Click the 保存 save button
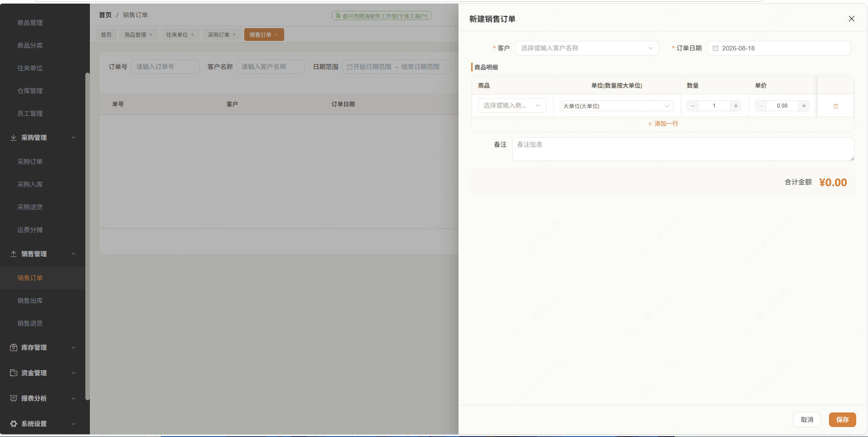The width and height of the screenshot is (868, 437). [842, 420]
